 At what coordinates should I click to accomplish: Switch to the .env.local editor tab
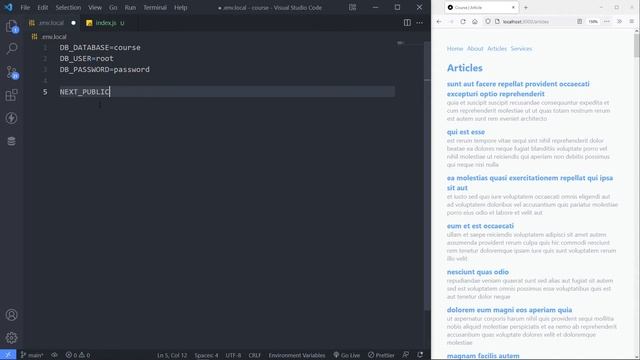(x=52, y=23)
